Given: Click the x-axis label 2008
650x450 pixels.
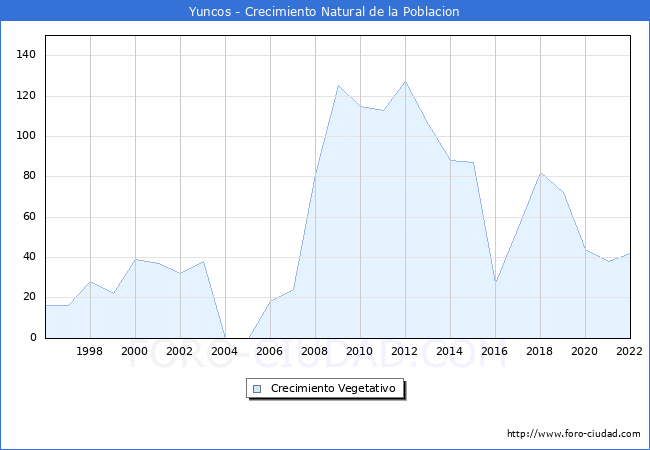Looking at the screenshot, I should pyautogui.click(x=315, y=351).
